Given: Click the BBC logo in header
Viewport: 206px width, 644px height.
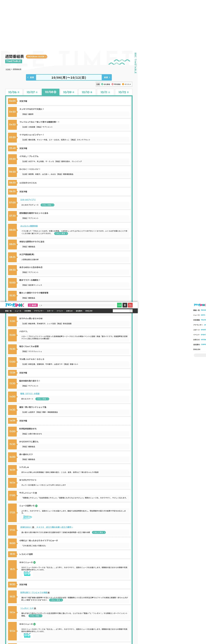Looking at the screenshot, I should pos(15,305).
